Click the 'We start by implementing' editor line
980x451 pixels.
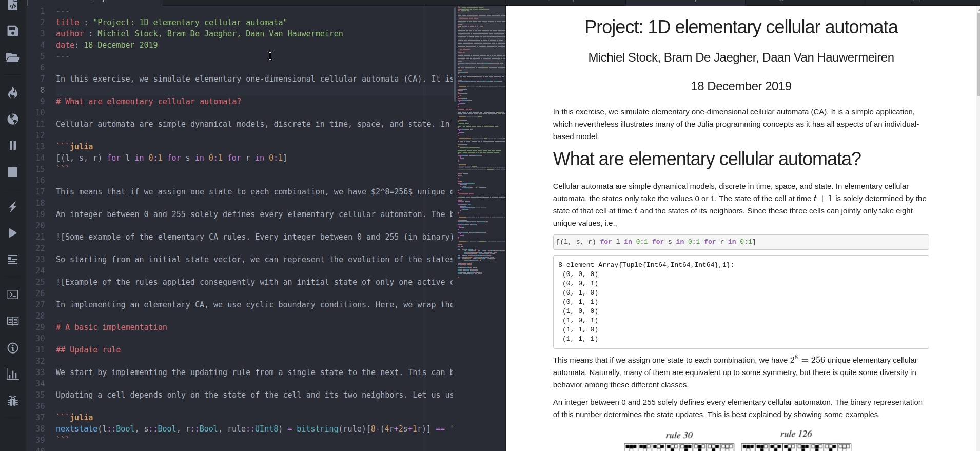coord(254,372)
